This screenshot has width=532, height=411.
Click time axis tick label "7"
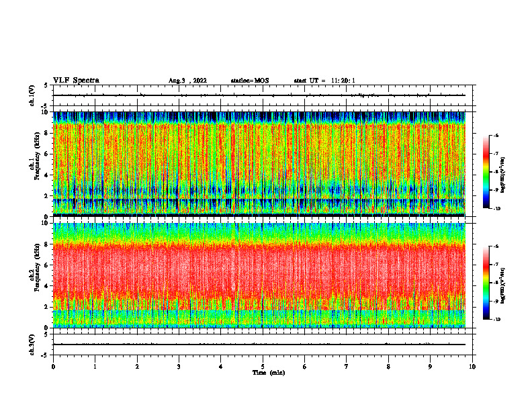347,367
